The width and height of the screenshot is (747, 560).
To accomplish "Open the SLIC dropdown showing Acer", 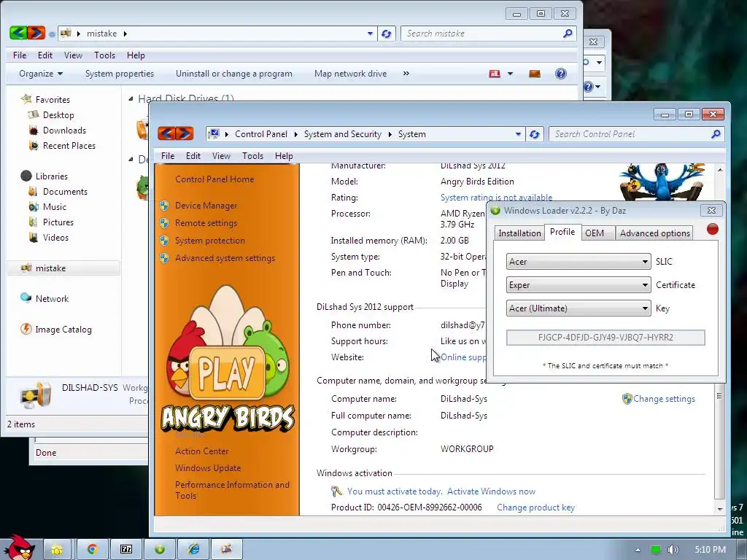I will click(x=578, y=262).
